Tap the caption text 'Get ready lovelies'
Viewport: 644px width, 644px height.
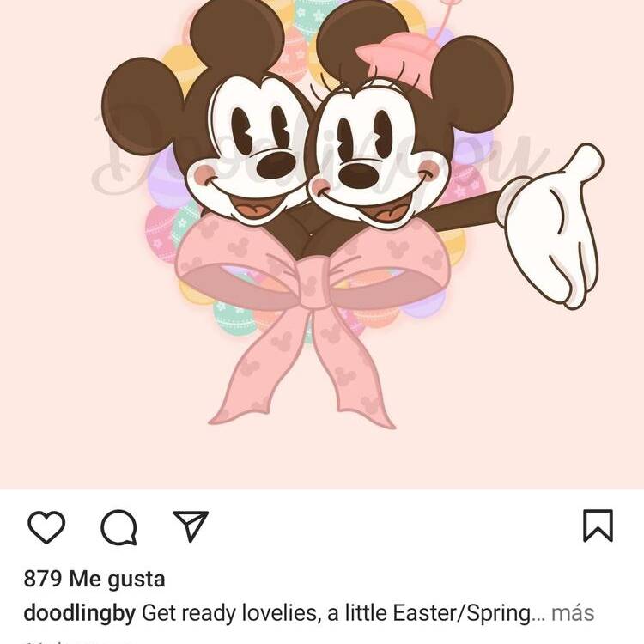point(229,613)
